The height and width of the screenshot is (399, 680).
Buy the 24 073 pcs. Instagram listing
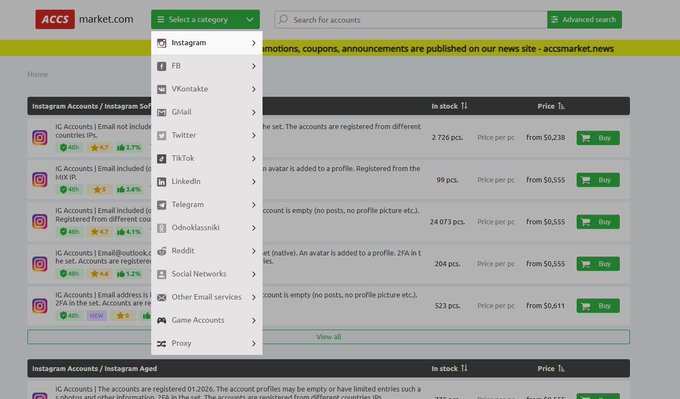coord(598,222)
